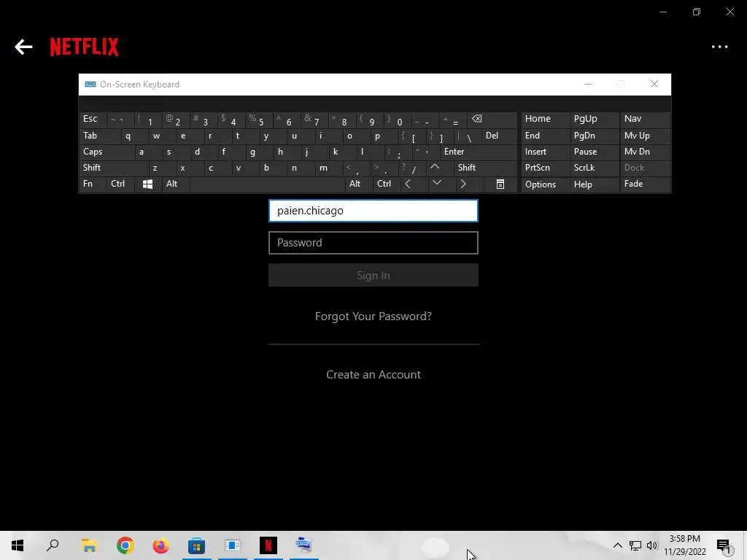This screenshot has width=747, height=560.
Task: Click the Netflix logo
Action: pos(85,47)
